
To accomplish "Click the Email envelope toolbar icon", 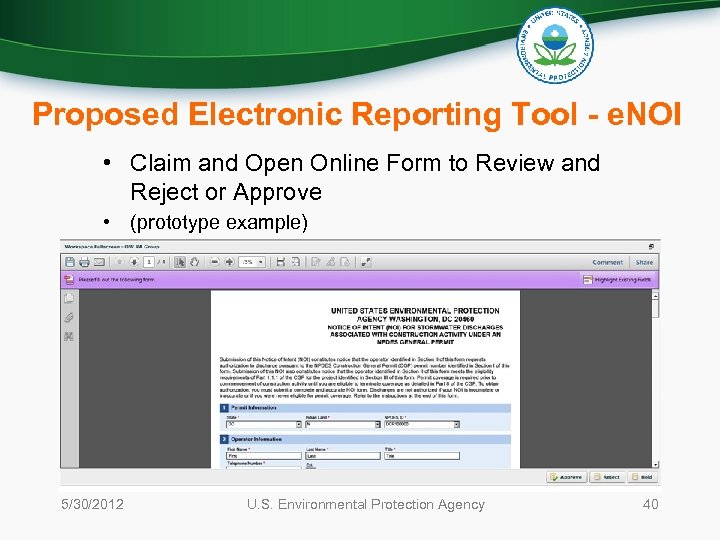I will coord(99,262).
